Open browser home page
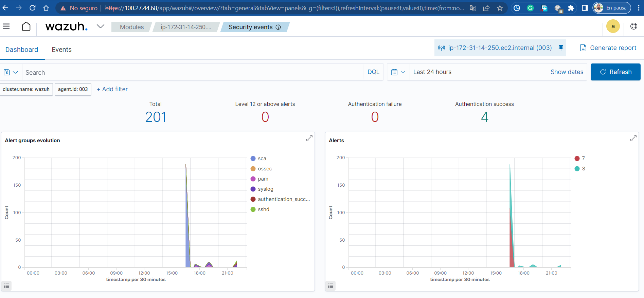 46,8
